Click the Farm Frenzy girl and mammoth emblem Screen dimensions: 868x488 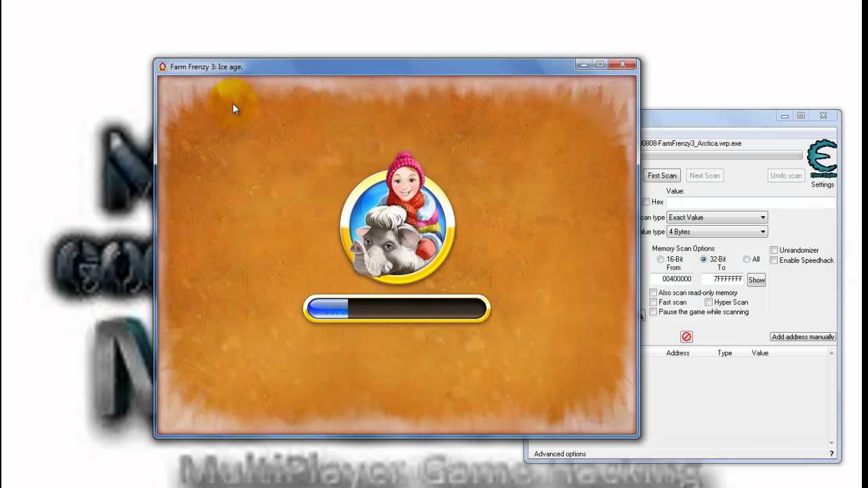(397, 218)
